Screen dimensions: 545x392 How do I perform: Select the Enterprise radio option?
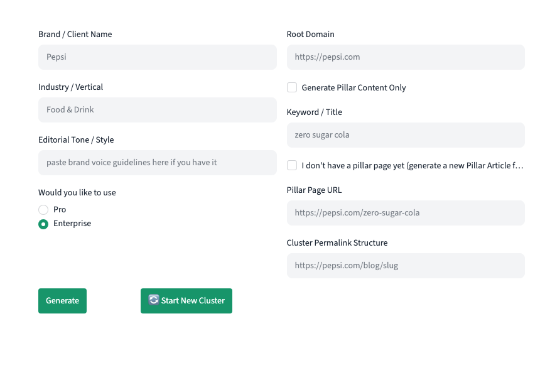[43, 224]
